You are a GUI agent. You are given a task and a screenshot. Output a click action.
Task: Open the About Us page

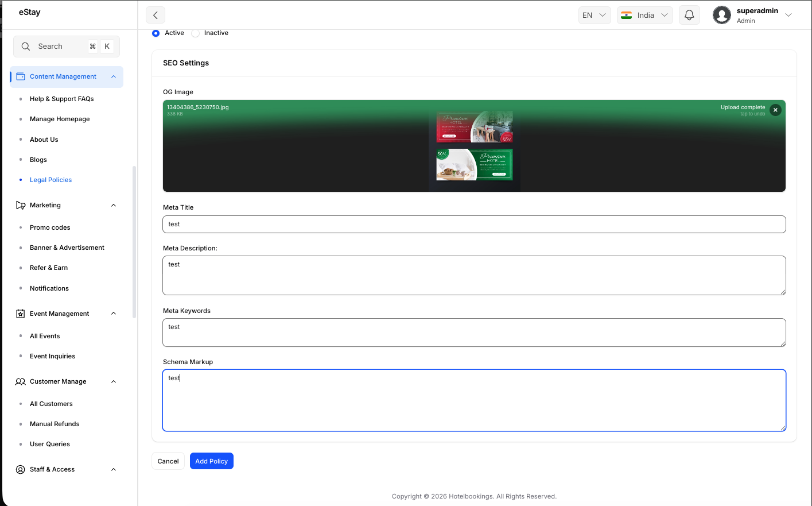point(44,140)
